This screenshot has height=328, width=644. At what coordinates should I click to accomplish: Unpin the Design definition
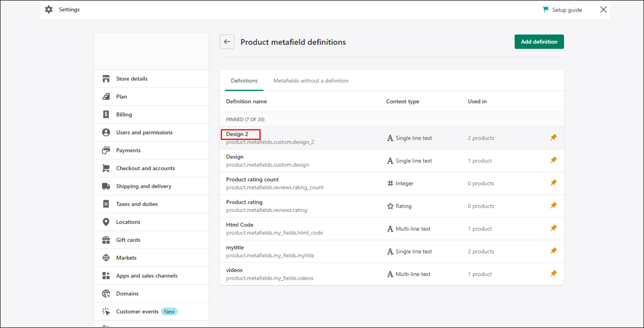click(553, 160)
